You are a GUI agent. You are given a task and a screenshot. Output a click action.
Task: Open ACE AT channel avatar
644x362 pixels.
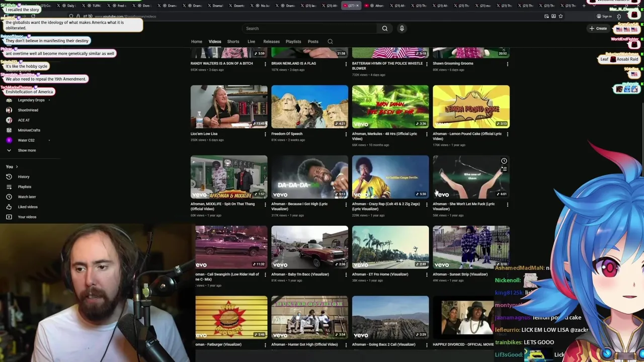[x=9, y=120]
